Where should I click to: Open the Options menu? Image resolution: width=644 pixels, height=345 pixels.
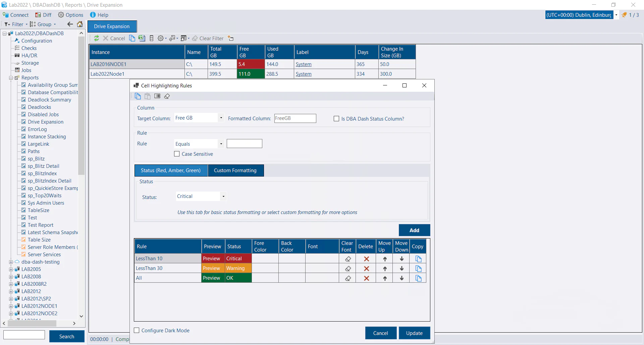[x=70, y=15]
